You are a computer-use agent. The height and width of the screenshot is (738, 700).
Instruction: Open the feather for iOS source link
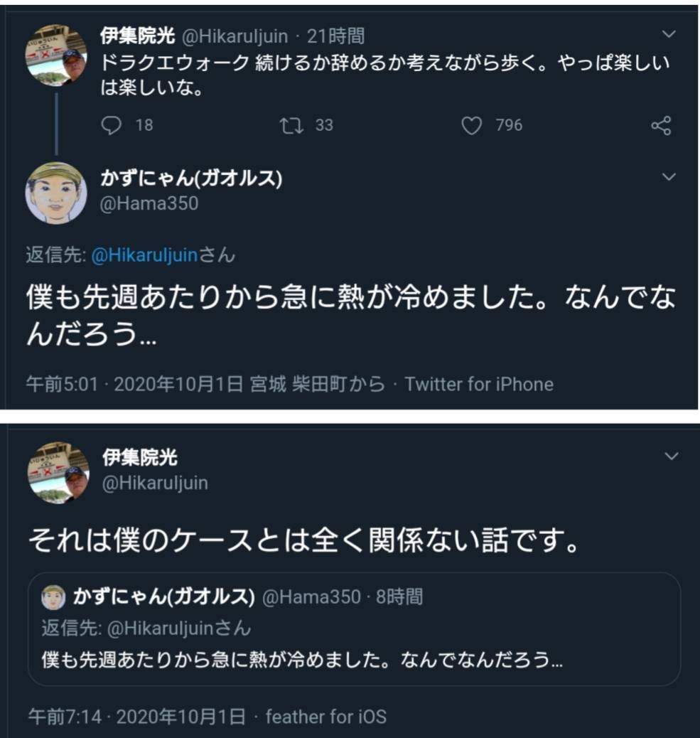click(x=325, y=716)
